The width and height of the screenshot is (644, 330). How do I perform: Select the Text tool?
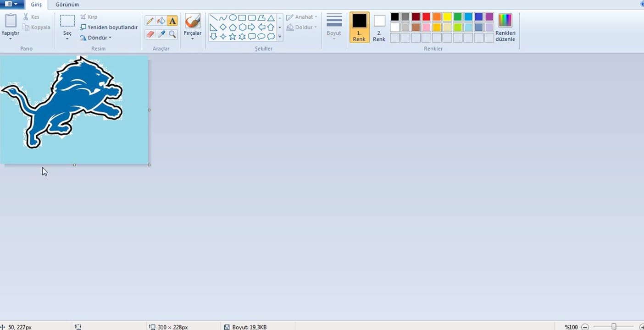(x=172, y=21)
